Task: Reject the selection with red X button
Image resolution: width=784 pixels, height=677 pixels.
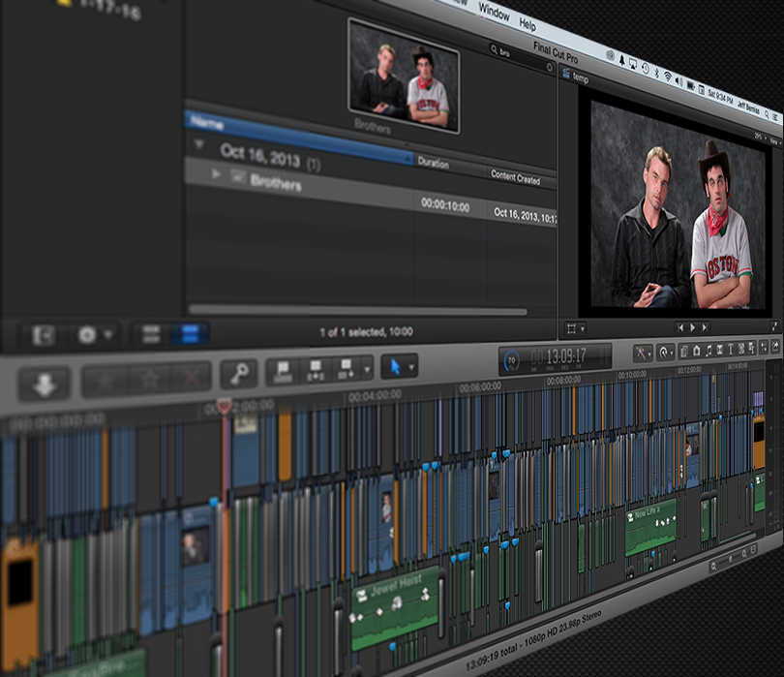Action: [x=190, y=377]
